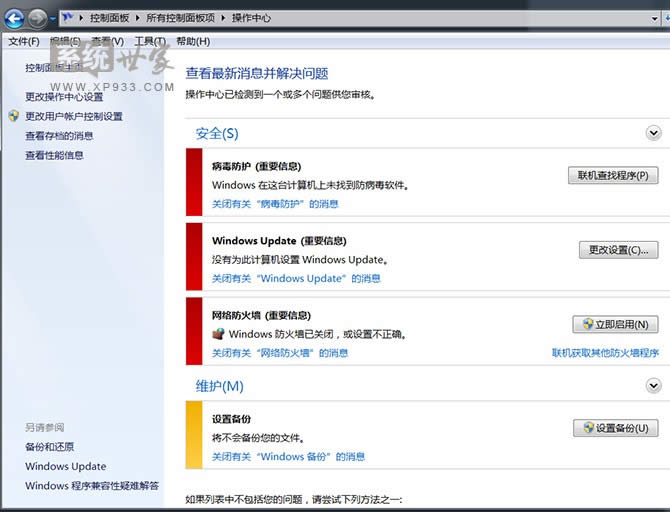Click the 关闭有关"病毒防护"的消息 link
This screenshot has height=512, width=670.
[275, 204]
